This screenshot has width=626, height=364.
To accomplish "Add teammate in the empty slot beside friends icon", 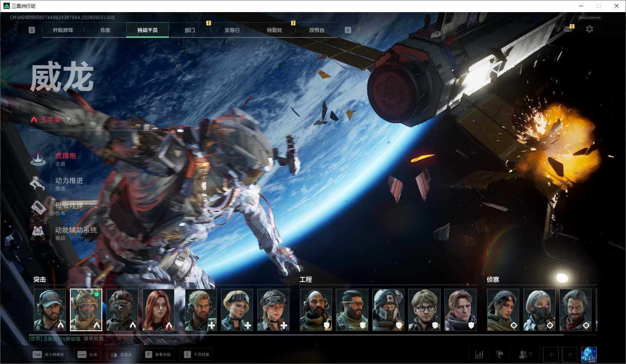I will (x=551, y=355).
